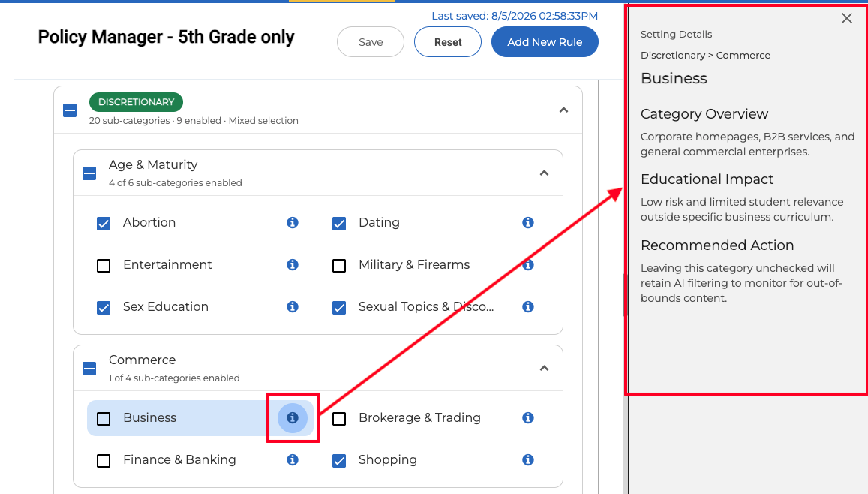Screen dimensions: 868x494
Task: Uncheck Sex Education checkbox
Action: [104, 307]
